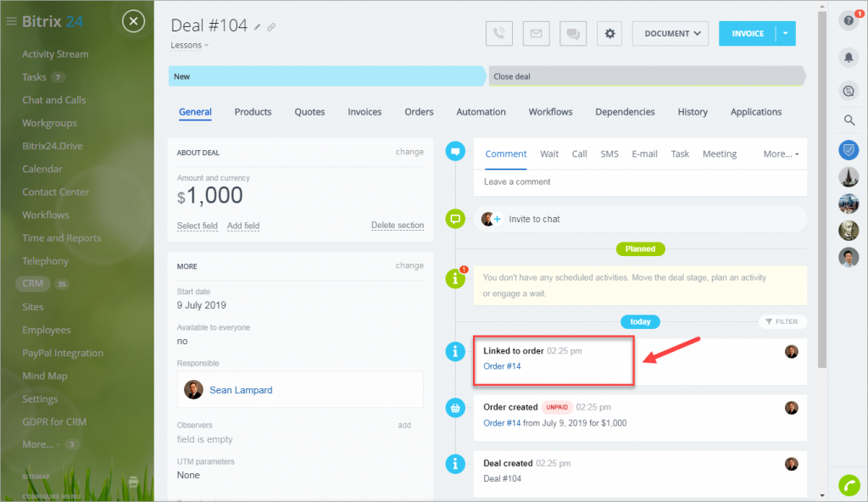This screenshot has height=502, width=868.
Task: Switch to the General tab
Action: [195, 112]
